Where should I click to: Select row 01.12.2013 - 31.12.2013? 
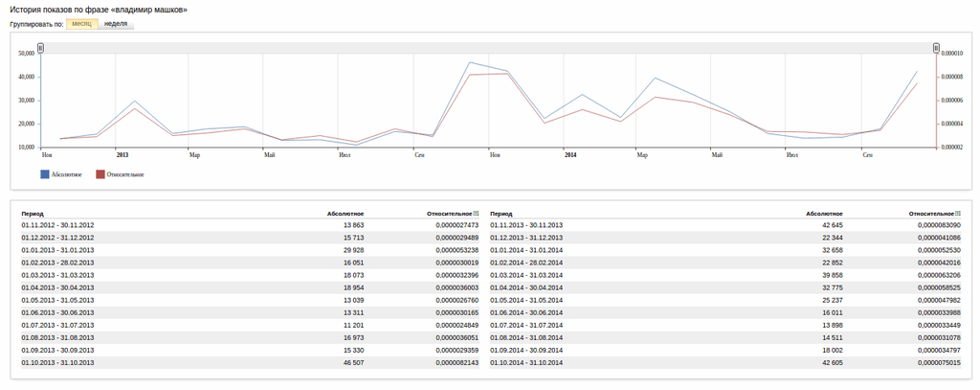pyautogui.click(x=725, y=238)
